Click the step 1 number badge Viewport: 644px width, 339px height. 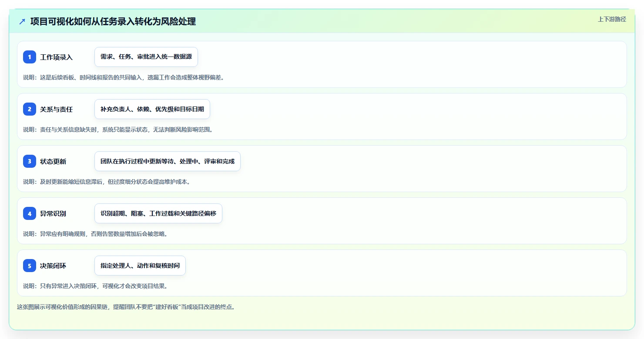[30, 57]
